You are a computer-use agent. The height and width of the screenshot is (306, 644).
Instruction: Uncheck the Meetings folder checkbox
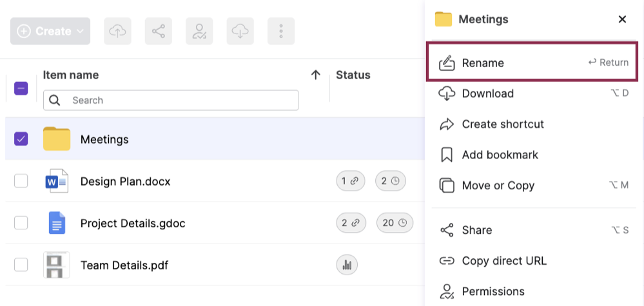(x=21, y=139)
